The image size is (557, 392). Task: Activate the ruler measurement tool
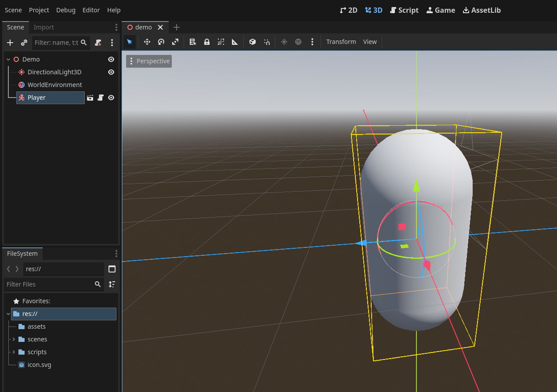tap(235, 42)
